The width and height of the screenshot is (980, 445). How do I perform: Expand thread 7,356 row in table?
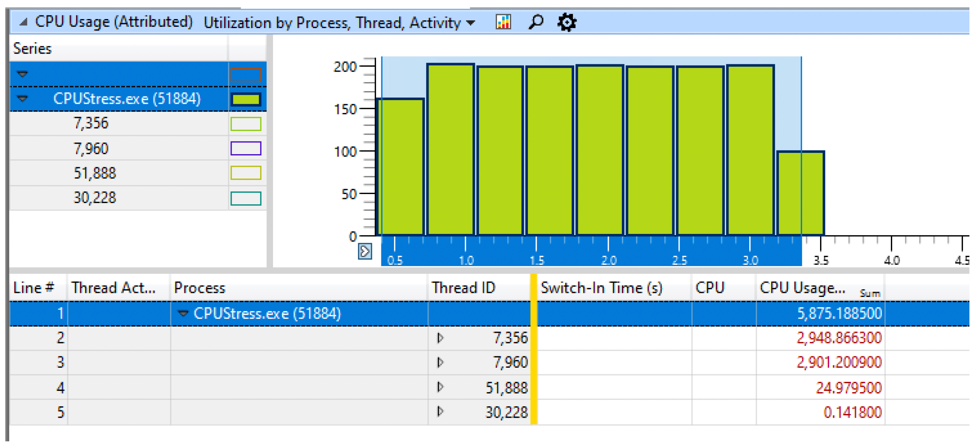point(440,338)
